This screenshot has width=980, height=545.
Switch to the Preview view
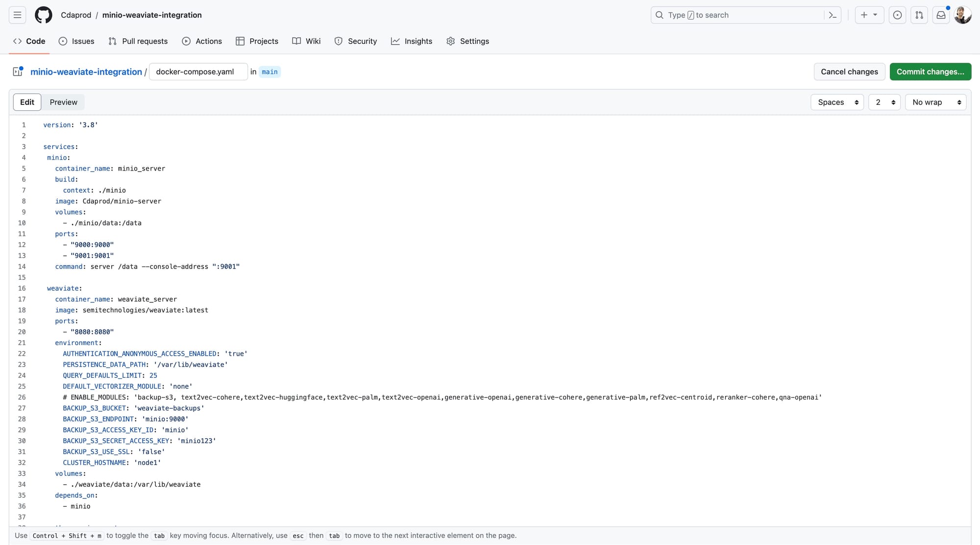(x=63, y=102)
